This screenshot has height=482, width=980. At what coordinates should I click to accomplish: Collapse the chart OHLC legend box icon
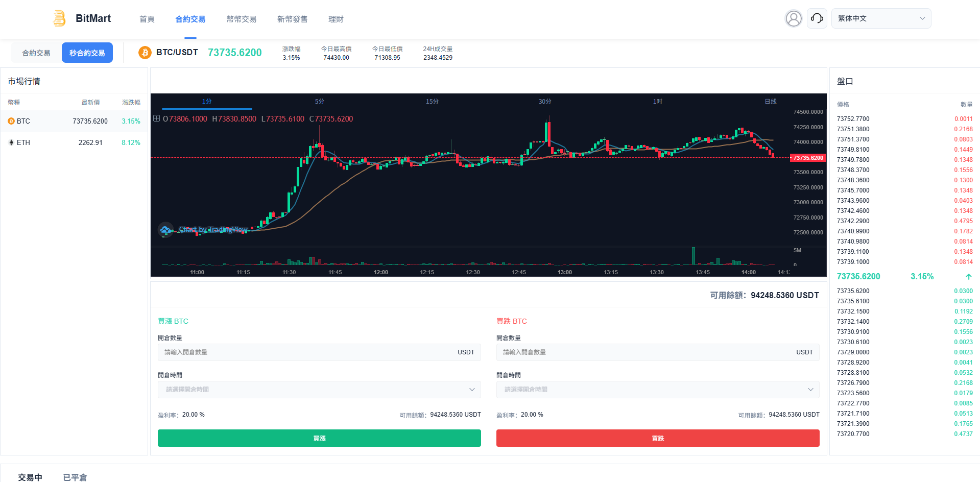coord(156,118)
